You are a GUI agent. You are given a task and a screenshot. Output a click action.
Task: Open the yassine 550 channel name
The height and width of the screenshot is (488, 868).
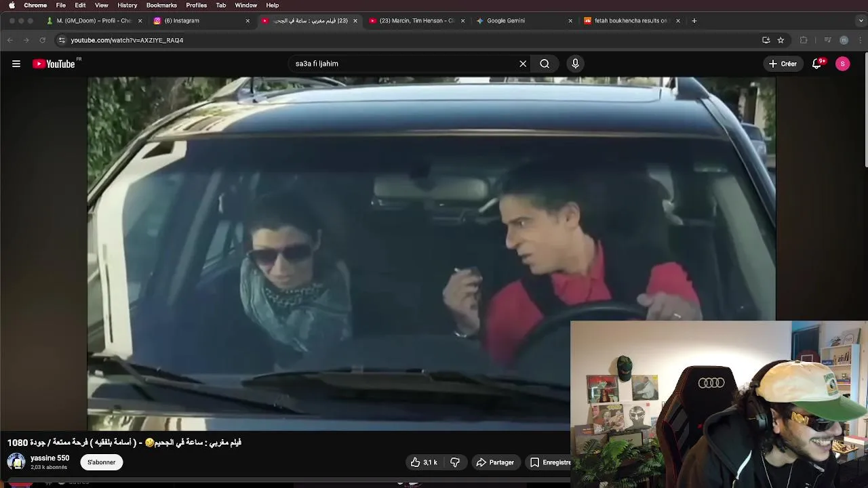tap(50, 458)
